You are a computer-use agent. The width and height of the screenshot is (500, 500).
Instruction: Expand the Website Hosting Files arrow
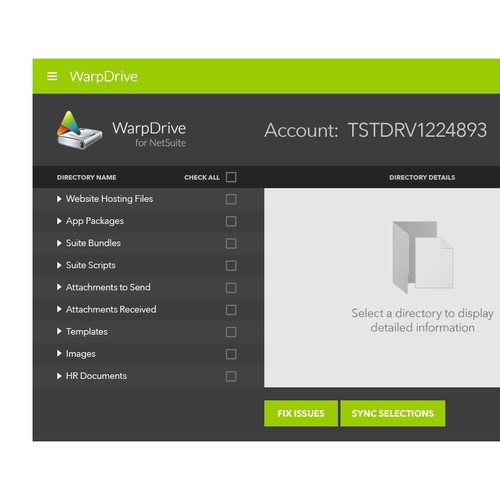coord(59,199)
